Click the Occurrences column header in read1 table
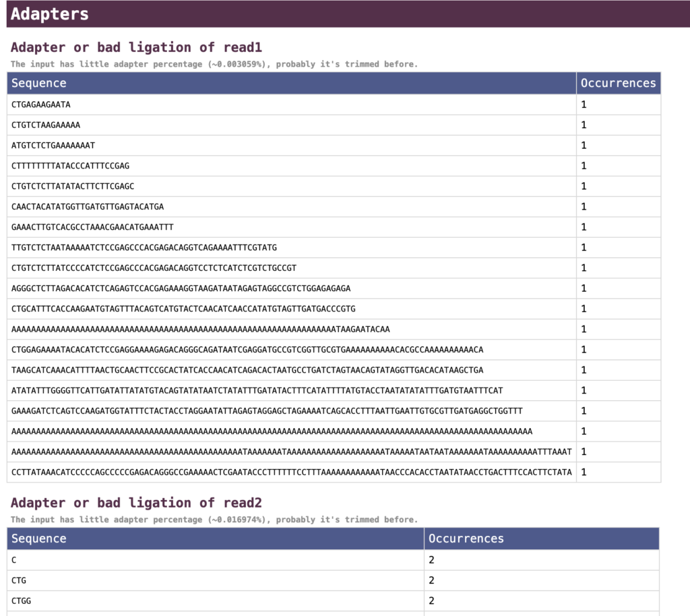This screenshot has height=616, width=690. (x=618, y=83)
